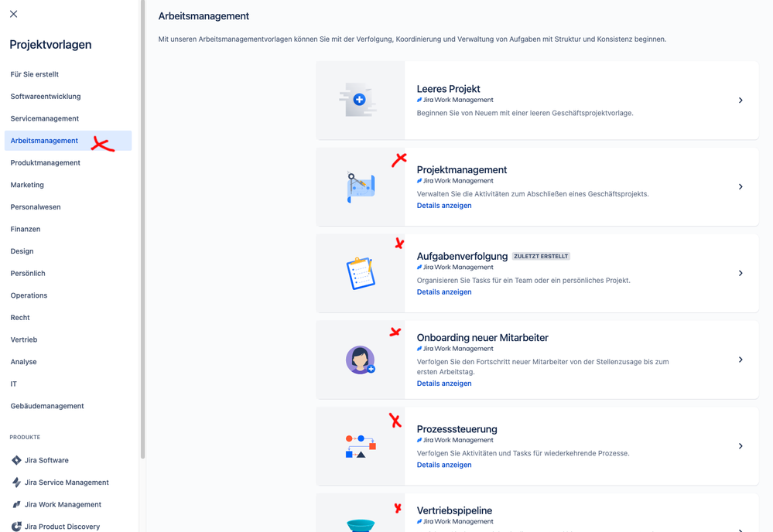Click the Aufgabenverfolgung clipboard illustration
This screenshot has height=532, width=773.
click(x=361, y=274)
